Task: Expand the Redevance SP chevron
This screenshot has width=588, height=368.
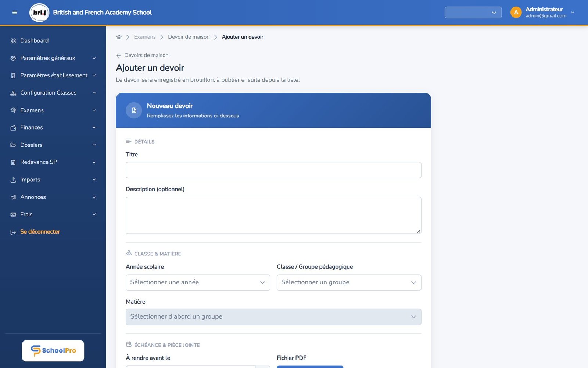Action: pos(94,162)
